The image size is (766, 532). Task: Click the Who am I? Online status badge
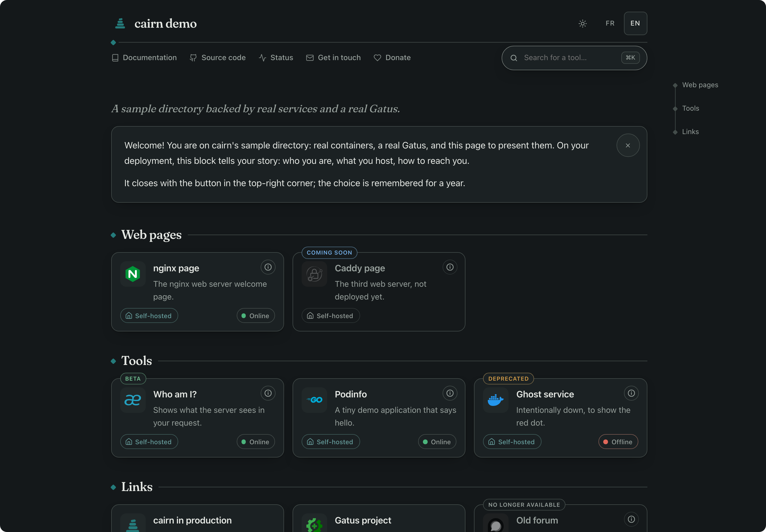coord(255,442)
